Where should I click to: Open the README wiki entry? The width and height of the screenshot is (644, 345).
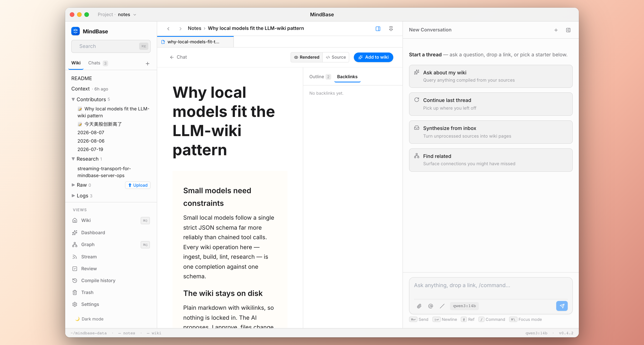click(x=81, y=79)
